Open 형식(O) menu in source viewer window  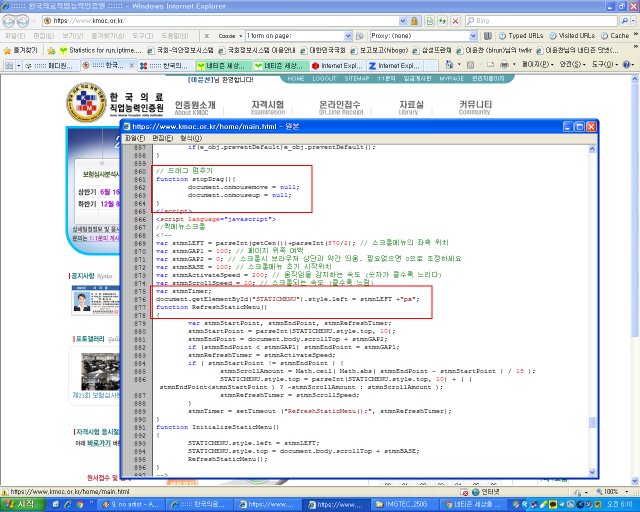coord(191,138)
